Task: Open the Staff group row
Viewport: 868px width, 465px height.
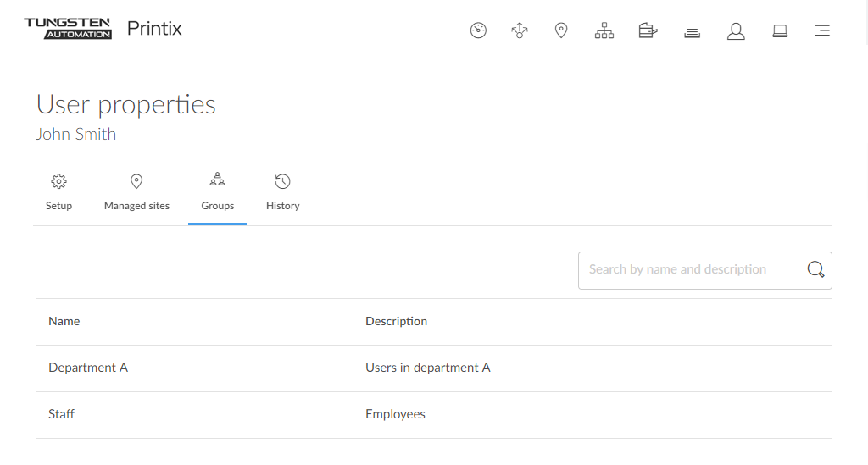Action: [62, 414]
